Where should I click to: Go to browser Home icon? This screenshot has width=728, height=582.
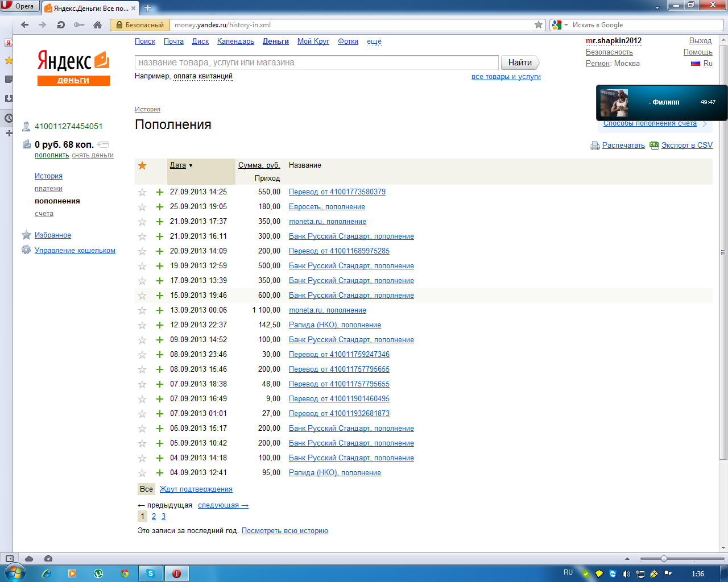point(97,24)
